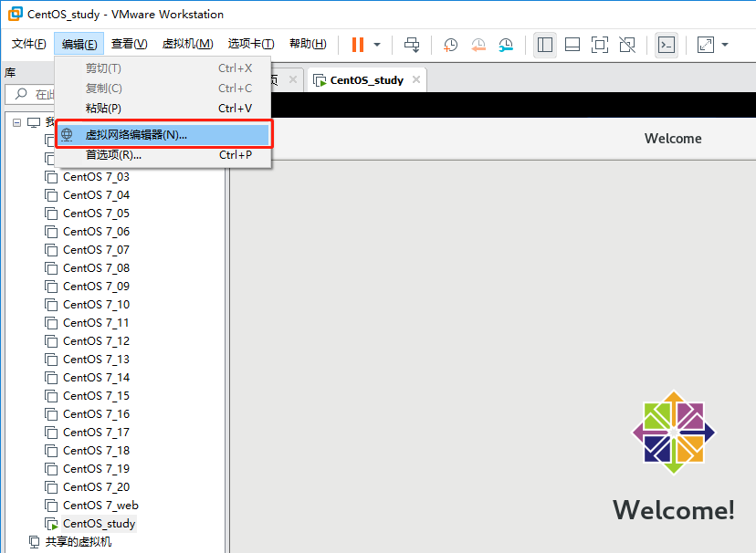This screenshot has height=553, width=756.
Task: Click the orange Suspend (pause) toolbar icon
Action: 357,45
